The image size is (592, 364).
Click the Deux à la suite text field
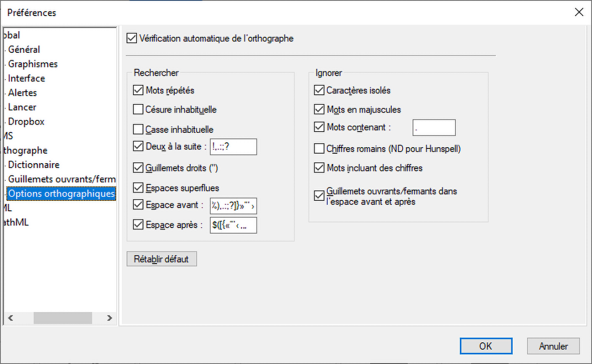pos(233,147)
